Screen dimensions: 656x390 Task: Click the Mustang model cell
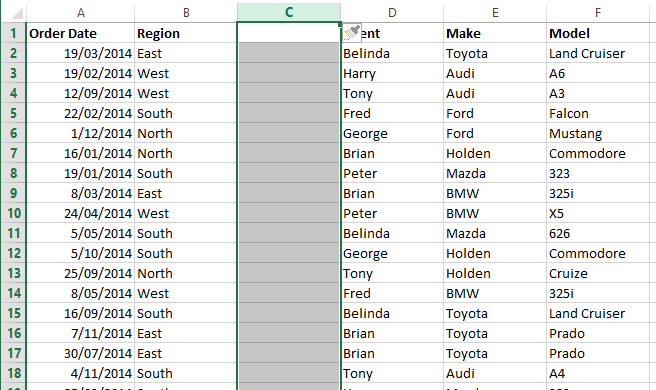click(598, 133)
